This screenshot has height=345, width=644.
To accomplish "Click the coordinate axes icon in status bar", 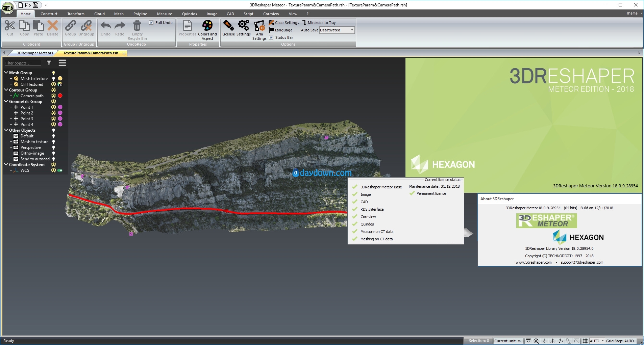I will point(561,341).
